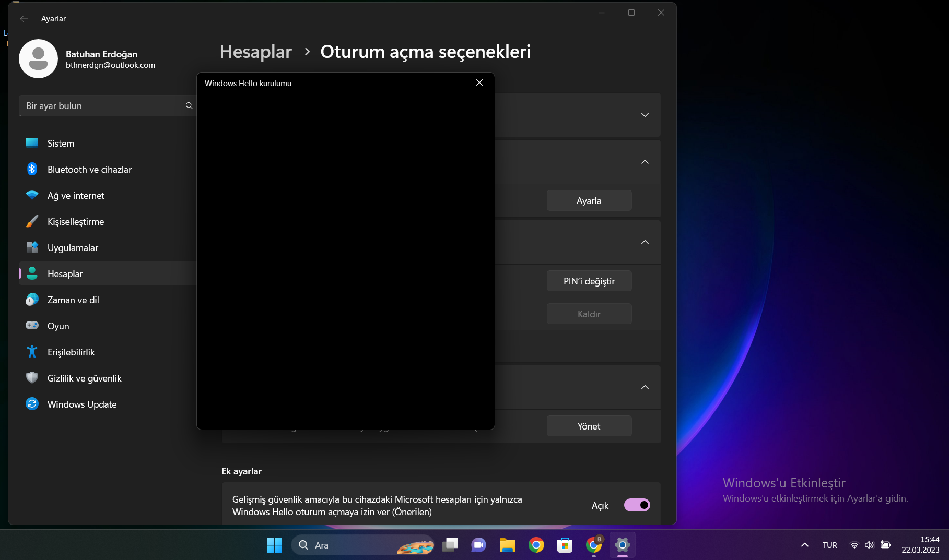Collapse the PIN section chevron
This screenshot has height=560, width=949.
645,242
